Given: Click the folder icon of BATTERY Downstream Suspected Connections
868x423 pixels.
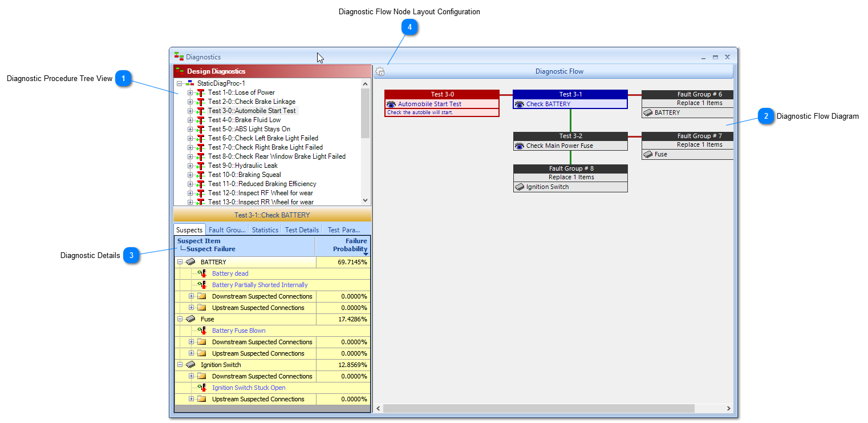Looking at the screenshot, I should [x=202, y=296].
